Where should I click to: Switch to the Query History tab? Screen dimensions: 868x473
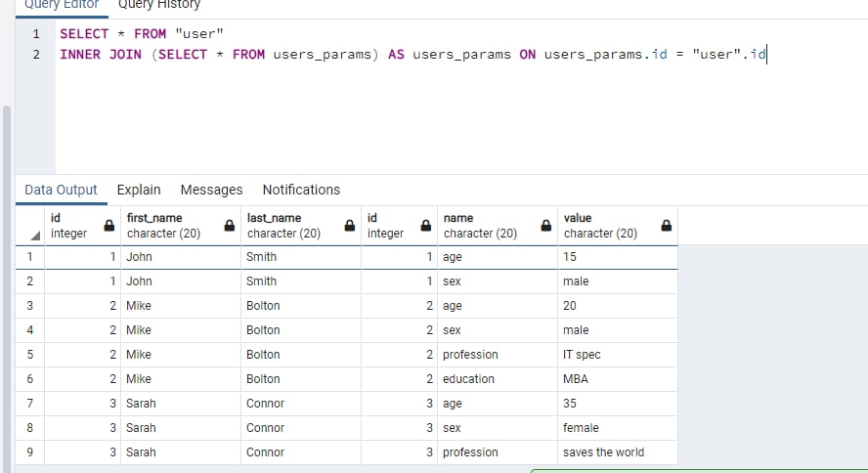pyautogui.click(x=159, y=6)
